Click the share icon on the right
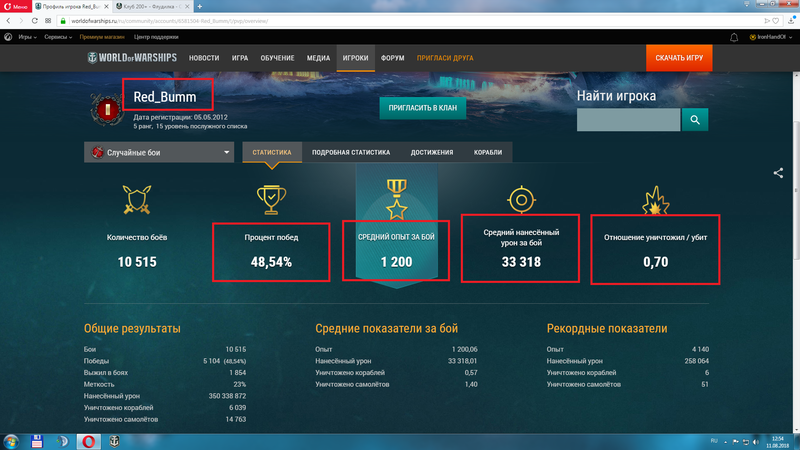800x450 pixels. pos(778,173)
